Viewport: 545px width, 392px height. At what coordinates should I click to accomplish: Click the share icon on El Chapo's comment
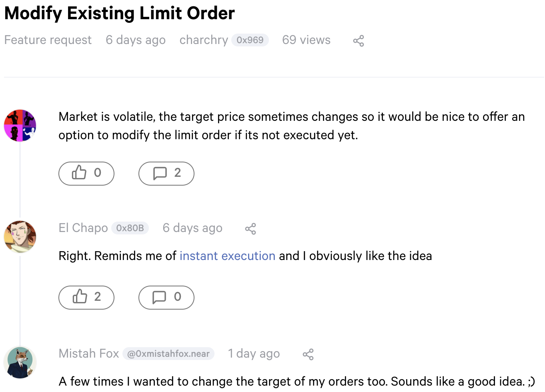tap(250, 229)
